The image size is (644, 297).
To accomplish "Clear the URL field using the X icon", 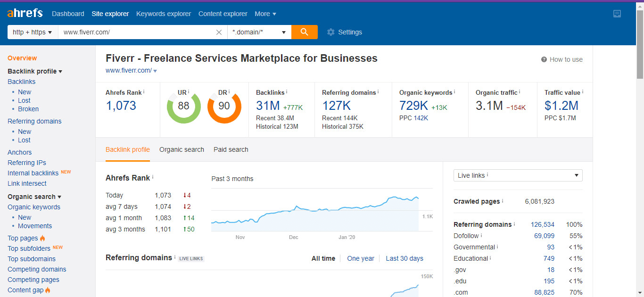I will click(219, 32).
